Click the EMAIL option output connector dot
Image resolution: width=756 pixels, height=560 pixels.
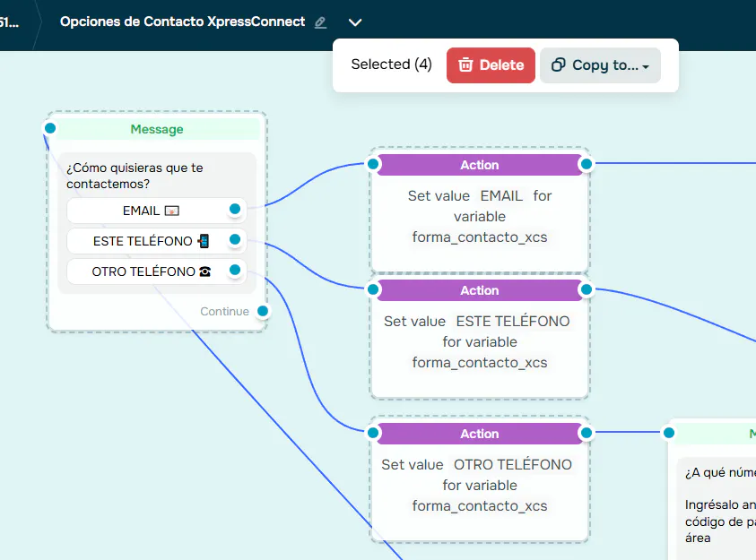point(235,210)
